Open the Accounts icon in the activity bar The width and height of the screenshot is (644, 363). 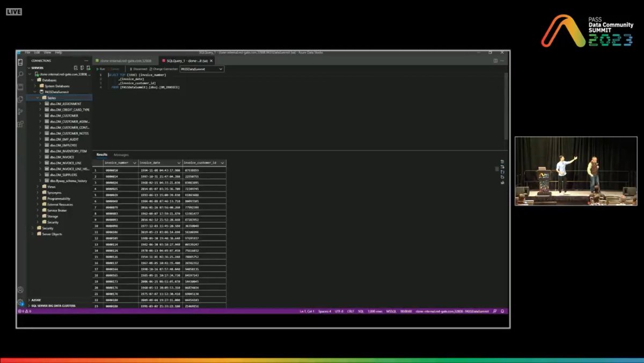coord(20,290)
